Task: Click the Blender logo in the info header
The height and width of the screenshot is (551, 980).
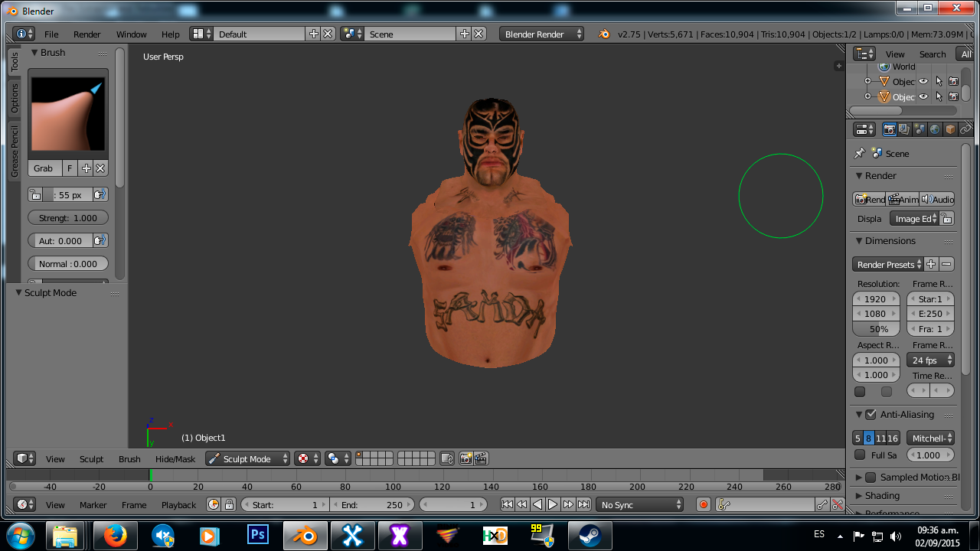Action: 604,34
